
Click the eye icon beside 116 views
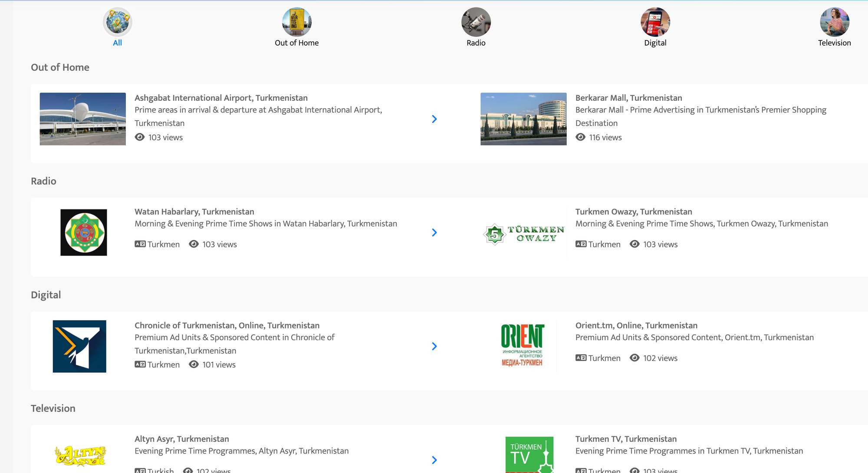tap(580, 137)
